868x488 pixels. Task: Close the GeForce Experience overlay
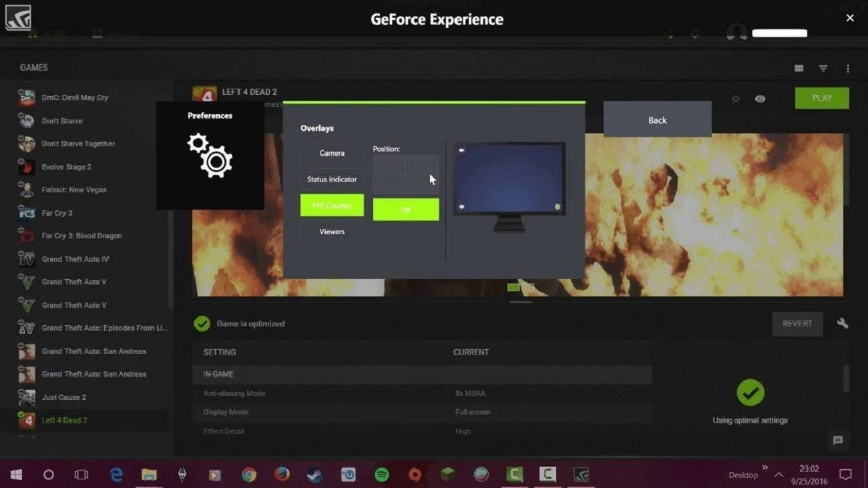(x=850, y=18)
